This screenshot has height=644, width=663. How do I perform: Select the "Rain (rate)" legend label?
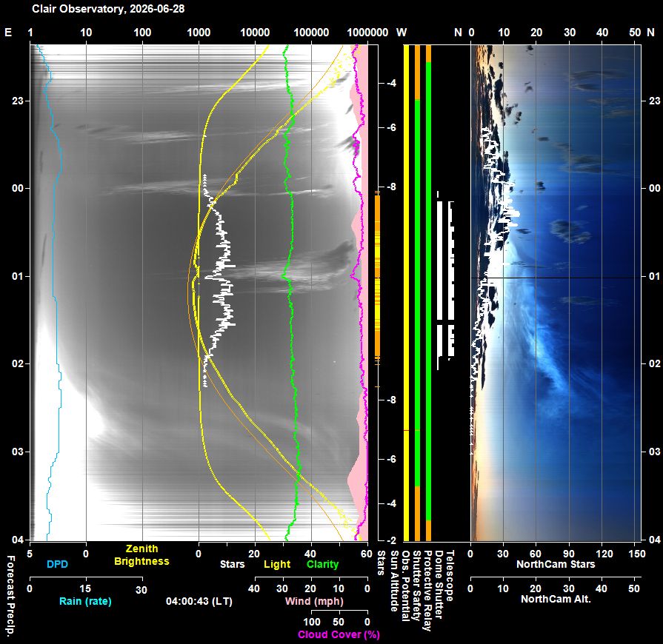tap(85, 601)
